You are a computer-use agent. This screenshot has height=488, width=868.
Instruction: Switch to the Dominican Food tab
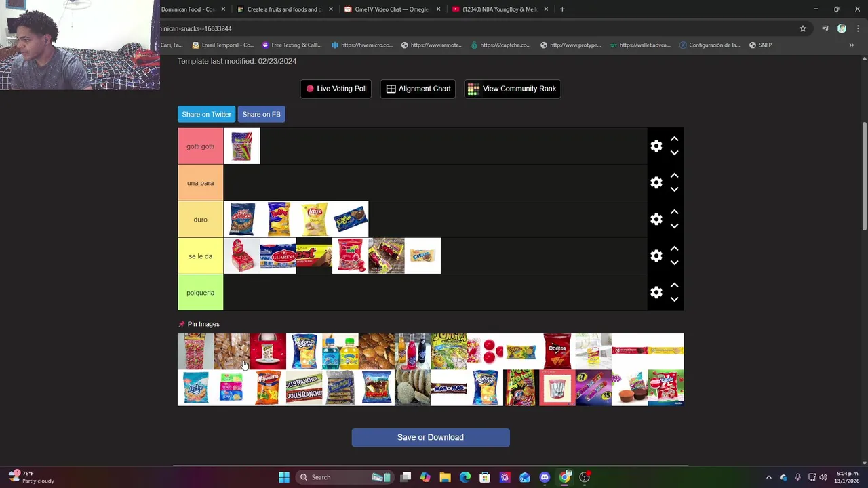[188, 9]
